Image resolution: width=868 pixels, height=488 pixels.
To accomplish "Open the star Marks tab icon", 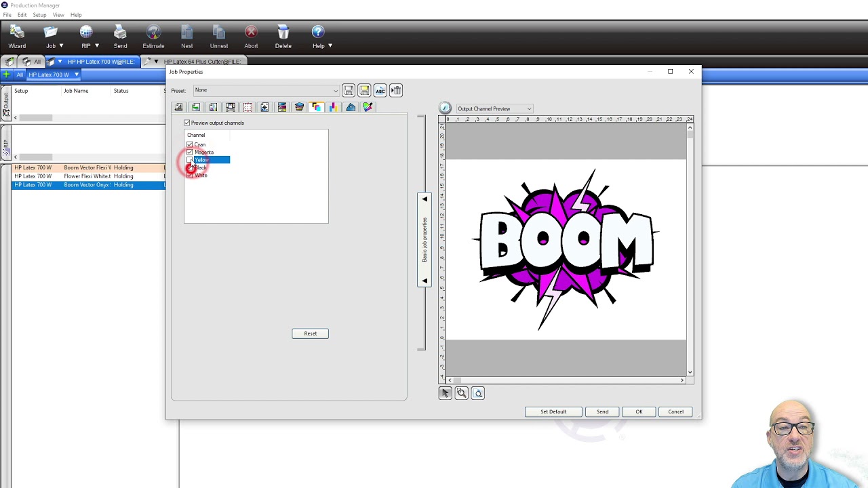I will coord(264,107).
